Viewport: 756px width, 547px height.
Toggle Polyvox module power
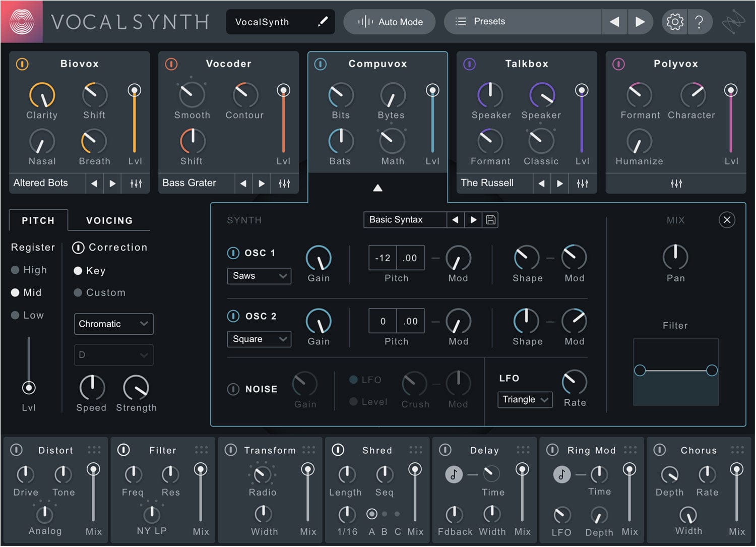click(x=618, y=64)
